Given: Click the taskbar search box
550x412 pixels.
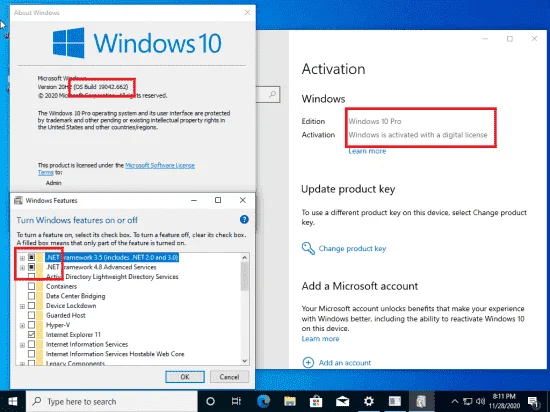Looking at the screenshot, I should coord(112,401).
